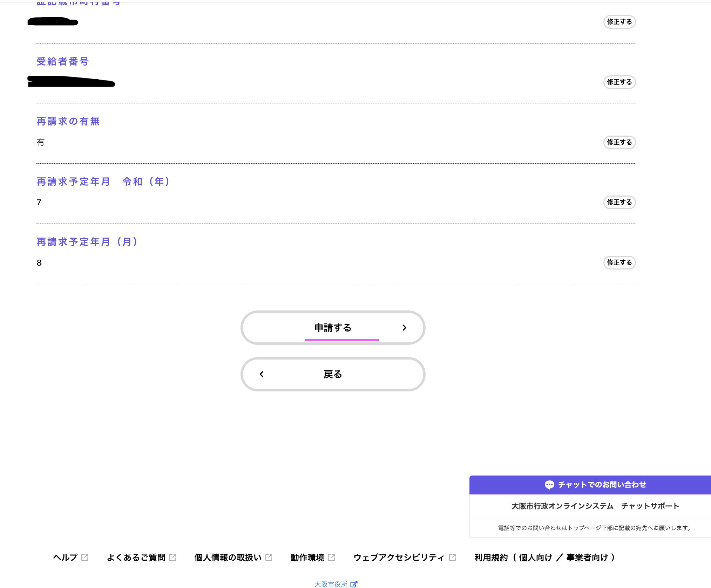
Task: Open the 個人向け terms of use link
Action: [535, 557]
